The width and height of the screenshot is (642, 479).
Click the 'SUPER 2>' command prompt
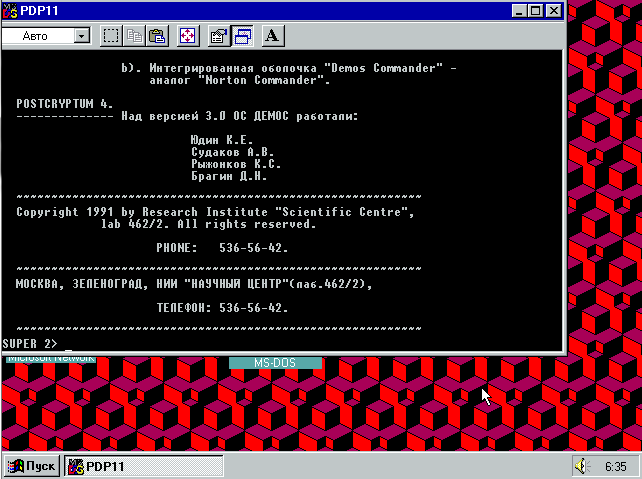click(x=29, y=343)
